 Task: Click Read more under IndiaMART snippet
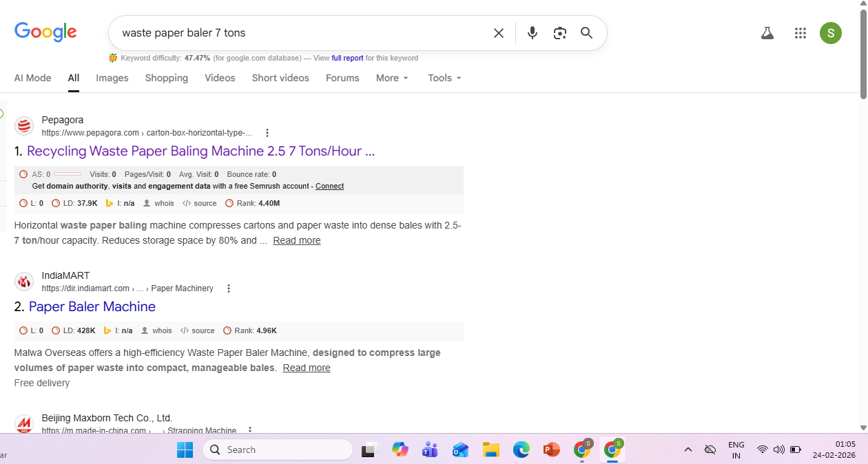coord(307,368)
